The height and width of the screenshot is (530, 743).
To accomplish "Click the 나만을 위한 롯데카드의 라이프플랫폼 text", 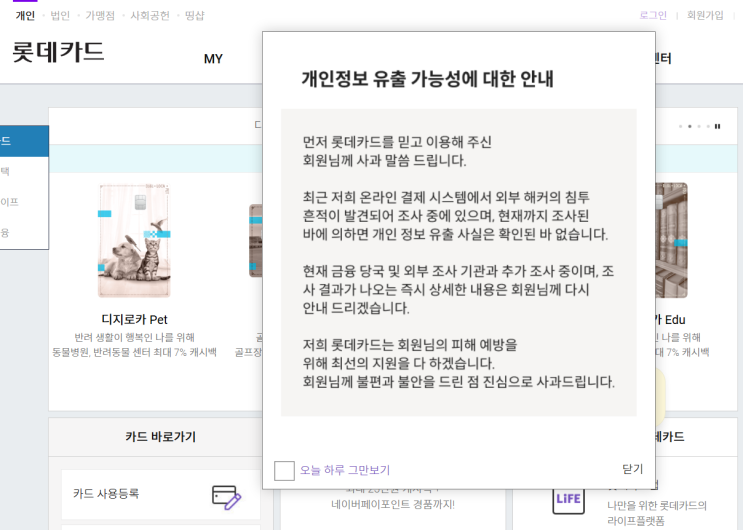I will tap(657, 513).
